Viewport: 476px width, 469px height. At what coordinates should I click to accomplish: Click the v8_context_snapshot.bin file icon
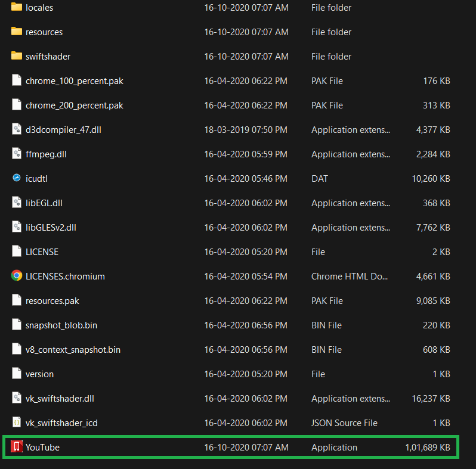tap(16, 349)
